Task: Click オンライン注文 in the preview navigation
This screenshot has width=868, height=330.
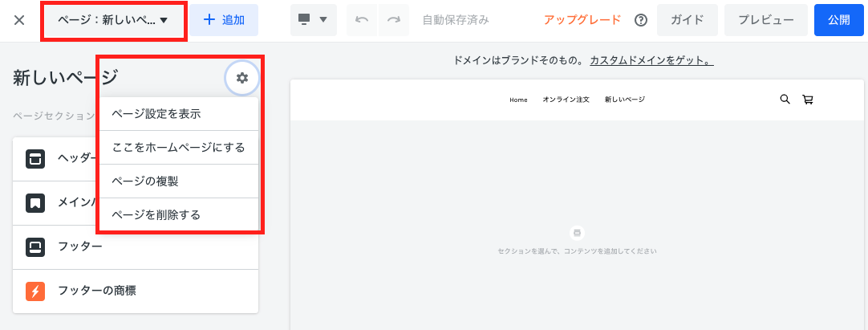Action: coord(566,100)
